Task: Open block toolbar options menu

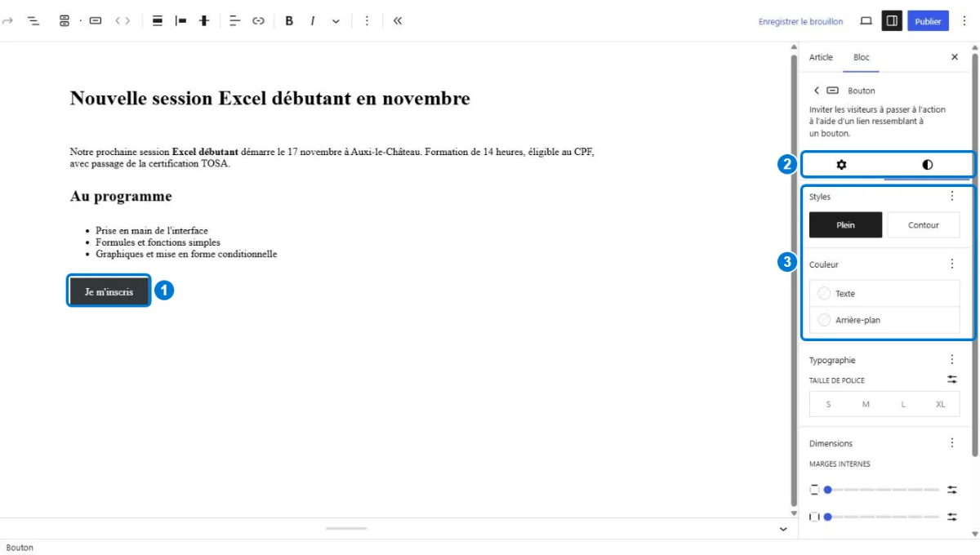Action: (x=367, y=21)
